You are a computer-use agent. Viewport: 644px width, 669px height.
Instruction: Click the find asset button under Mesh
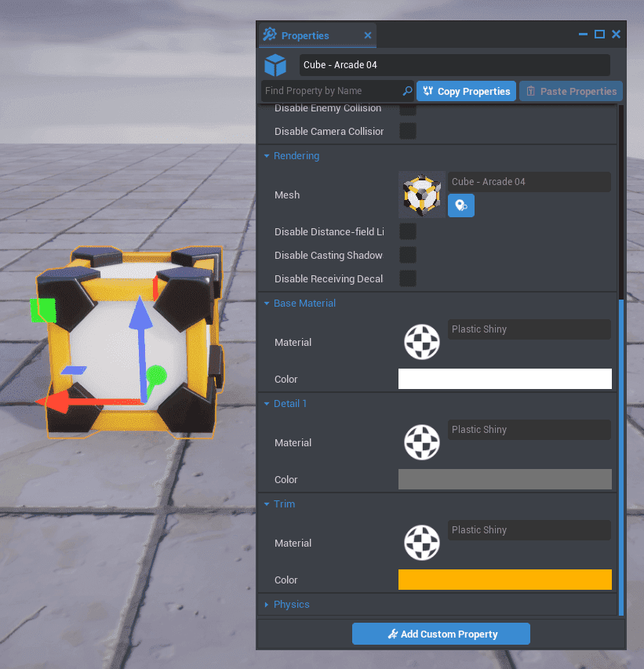point(461,206)
